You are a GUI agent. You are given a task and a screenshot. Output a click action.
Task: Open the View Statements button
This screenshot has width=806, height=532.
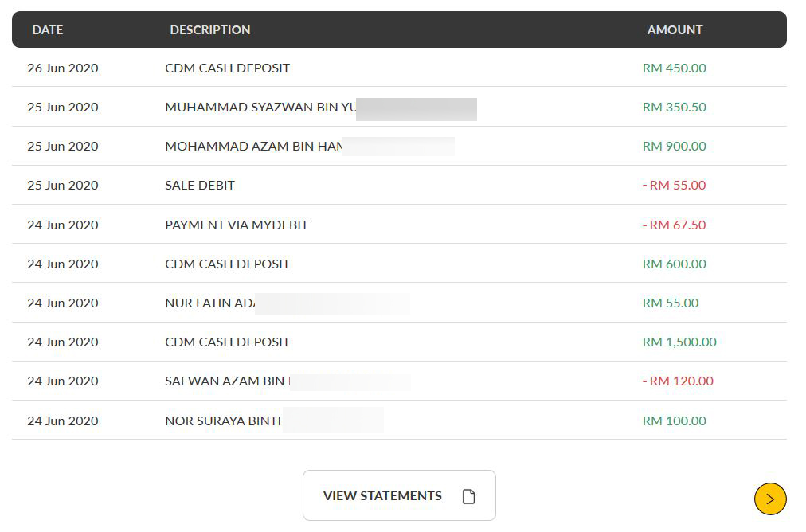pos(399,495)
